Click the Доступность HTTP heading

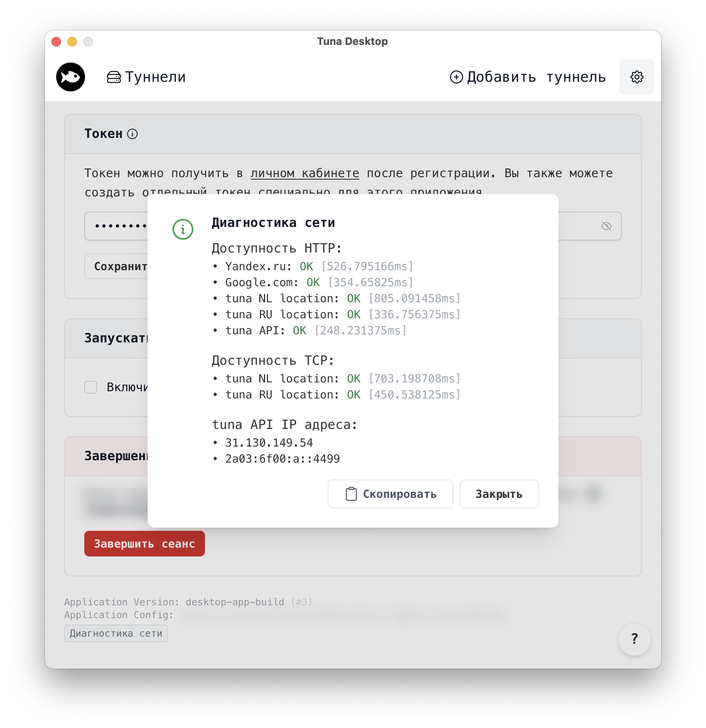(x=277, y=248)
